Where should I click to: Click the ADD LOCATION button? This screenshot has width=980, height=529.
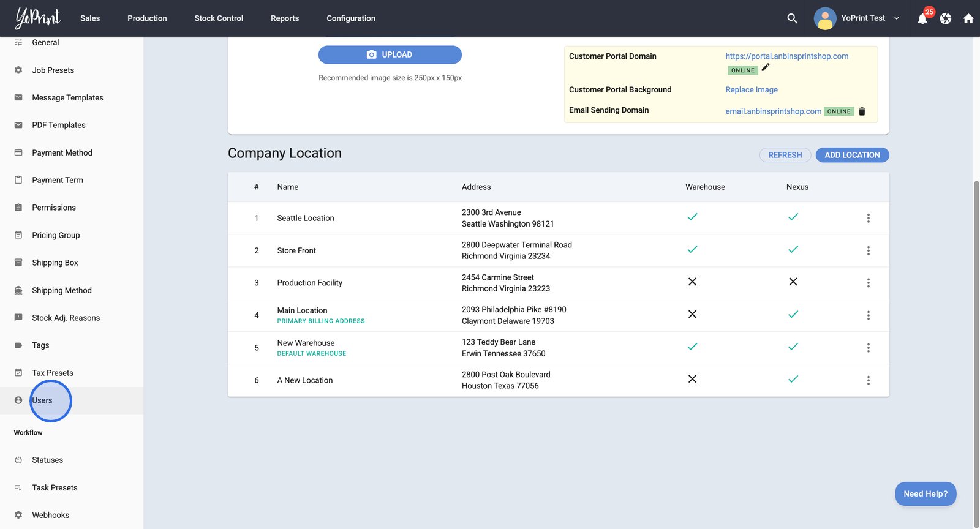coord(852,155)
